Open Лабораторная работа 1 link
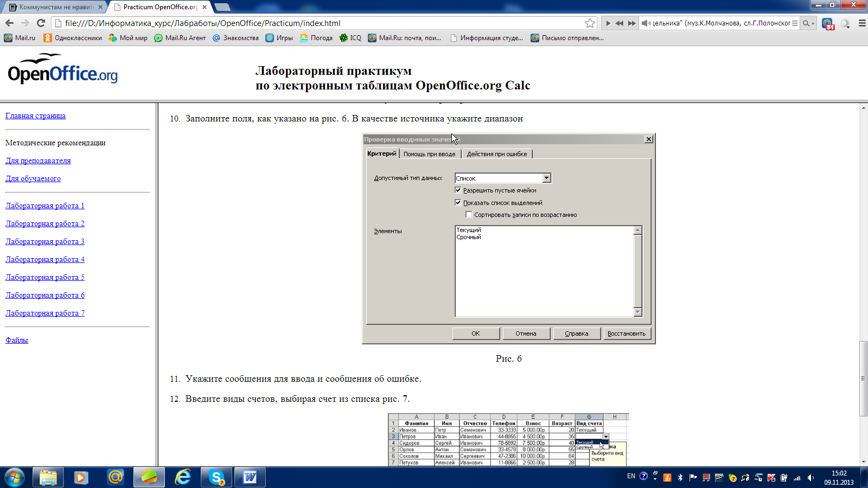 [x=45, y=206]
